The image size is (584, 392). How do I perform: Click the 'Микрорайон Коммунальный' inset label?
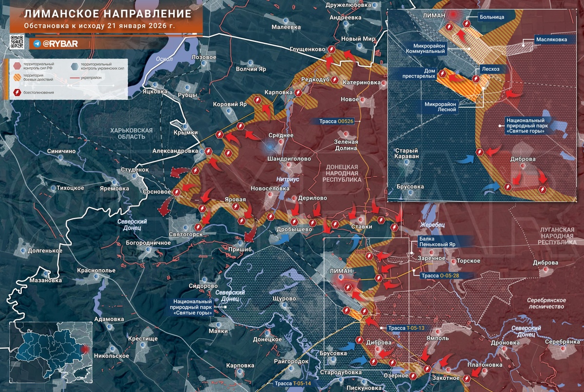pos(426,48)
